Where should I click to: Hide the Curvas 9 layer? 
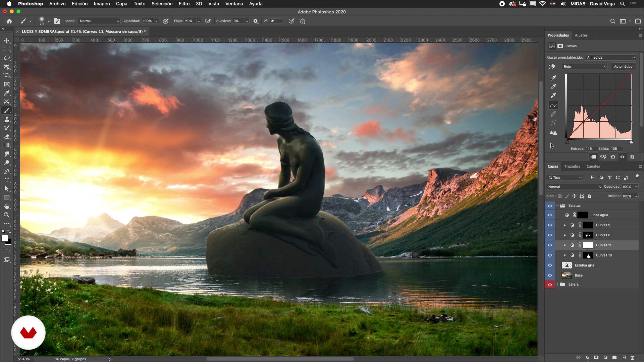[x=550, y=225]
